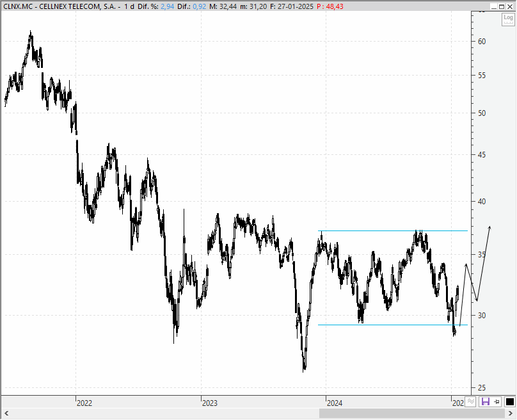Click the 60 price axis label

(482, 41)
